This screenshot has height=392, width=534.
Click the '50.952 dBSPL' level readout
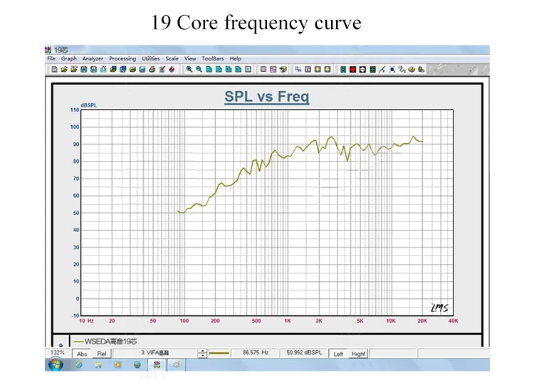[x=304, y=353]
